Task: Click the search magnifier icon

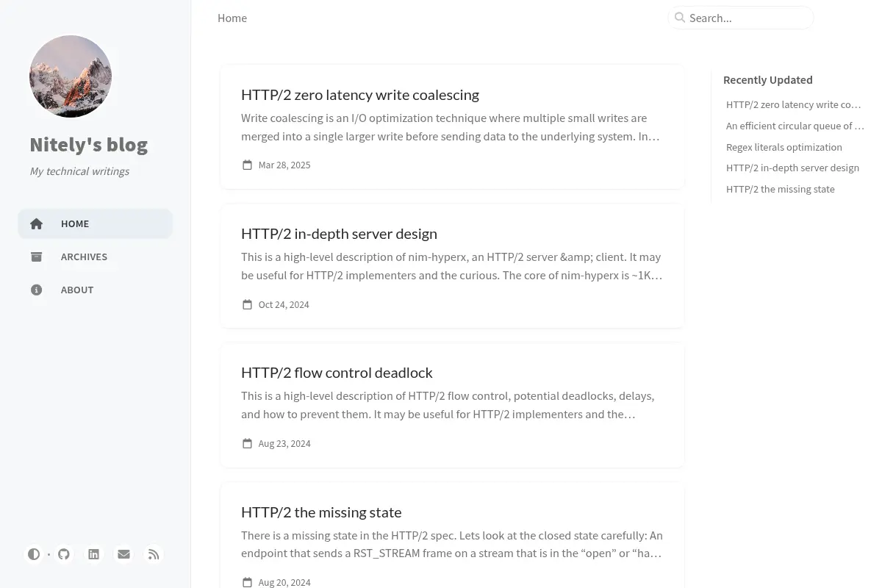Action: [680, 18]
